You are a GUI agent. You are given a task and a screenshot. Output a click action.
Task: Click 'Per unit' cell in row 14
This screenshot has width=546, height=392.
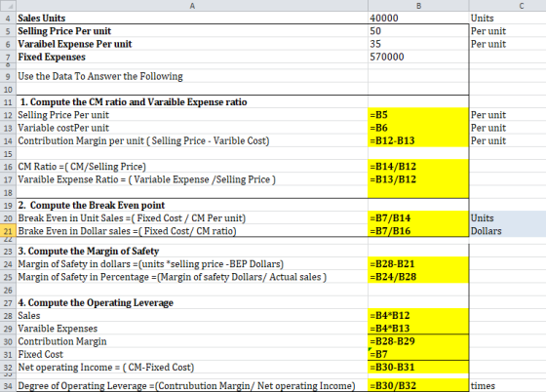click(508, 140)
